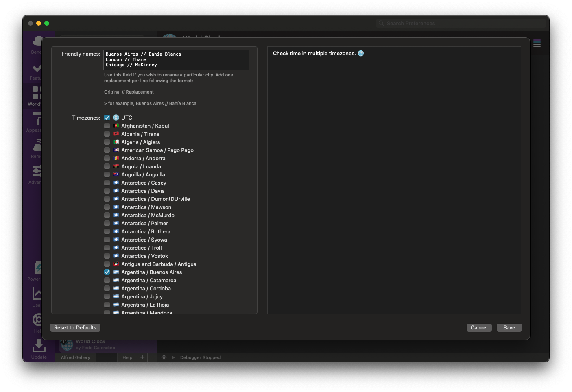Click the Albania flag icon
The image size is (572, 392).
tap(116, 134)
